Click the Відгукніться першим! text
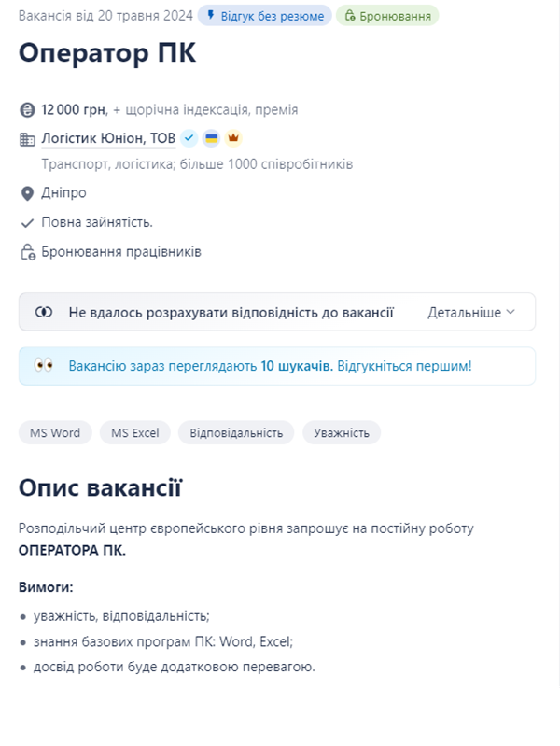Image resolution: width=560 pixels, height=746 pixels. [x=404, y=366]
